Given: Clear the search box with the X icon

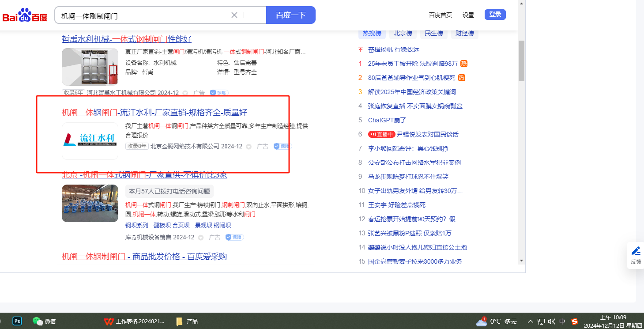Looking at the screenshot, I should click(x=234, y=15).
